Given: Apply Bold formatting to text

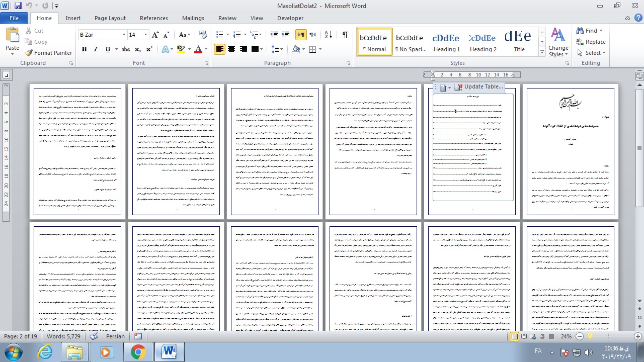Looking at the screenshot, I should coord(84,49).
